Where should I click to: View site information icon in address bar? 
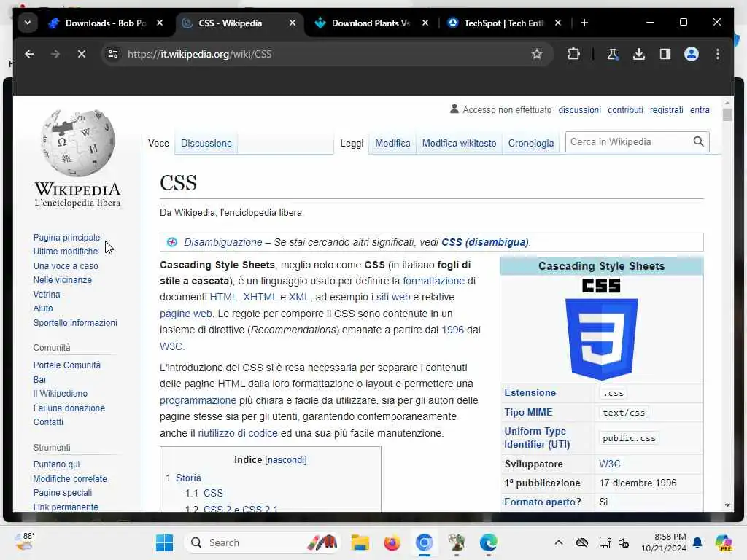(113, 54)
